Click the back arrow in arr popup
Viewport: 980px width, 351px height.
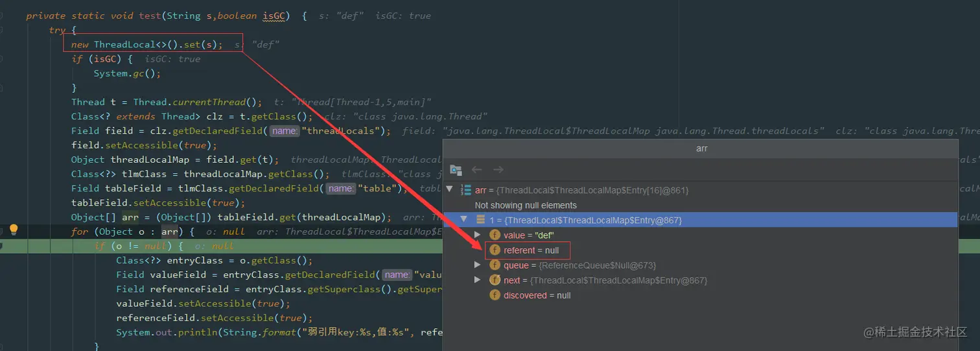(477, 170)
